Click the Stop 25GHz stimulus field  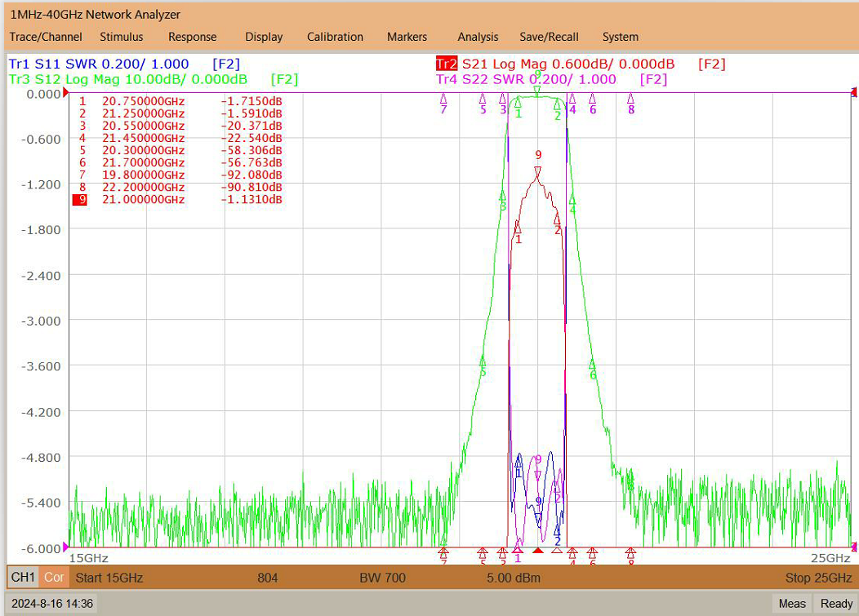pos(818,578)
